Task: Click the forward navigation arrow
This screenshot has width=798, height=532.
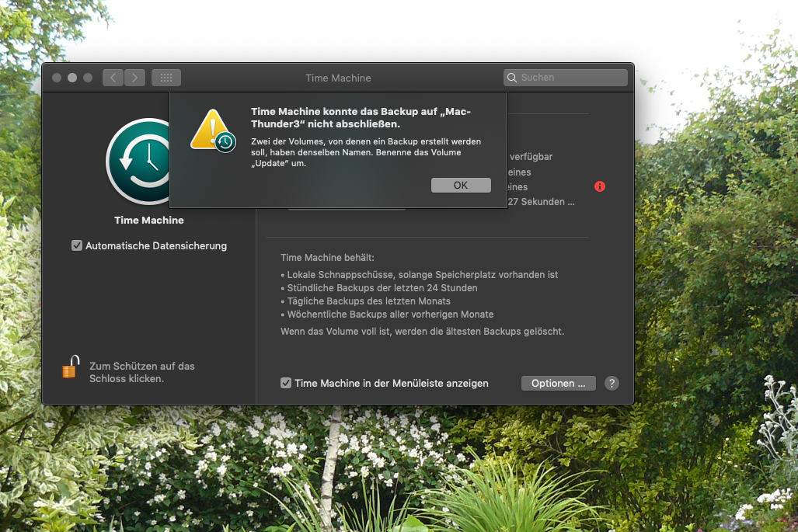Action: pos(135,78)
